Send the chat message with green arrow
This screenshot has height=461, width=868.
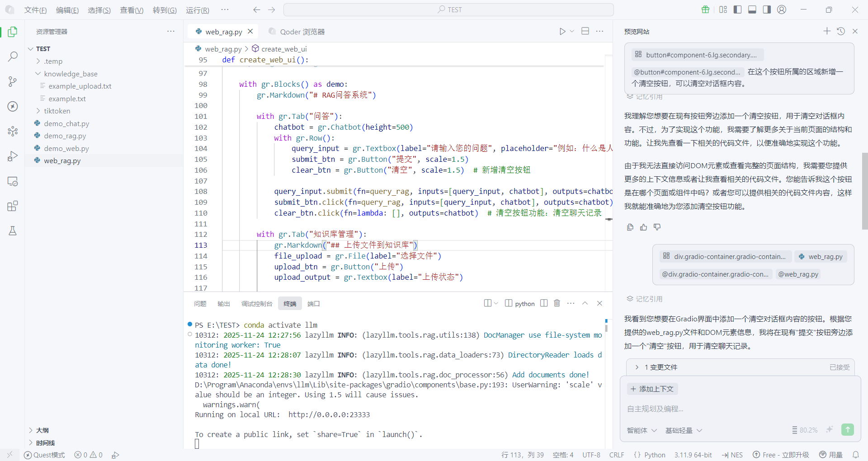point(848,430)
